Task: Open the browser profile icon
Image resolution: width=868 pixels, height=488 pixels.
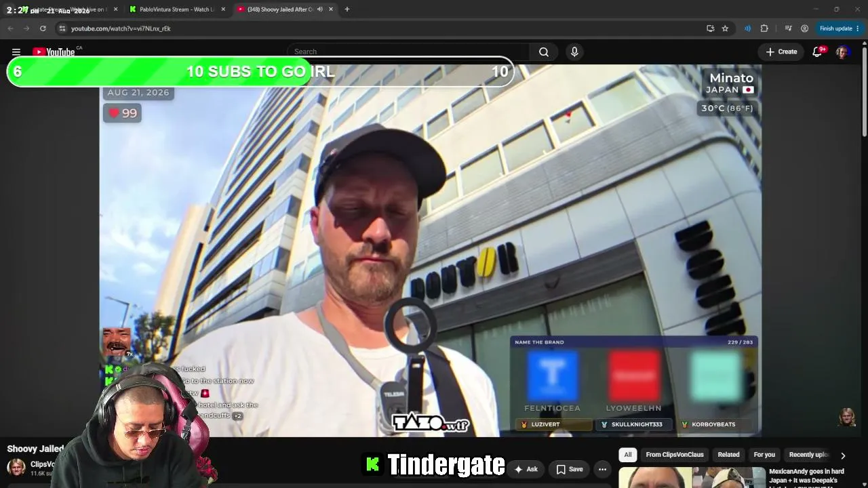Action: coord(804,28)
